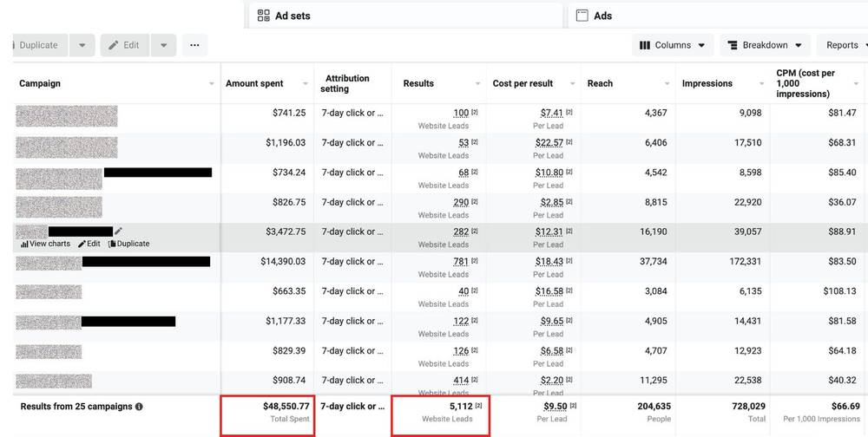This screenshot has height=437, width=868.
Task: Click the $1,177.33 amount spent cell
Action: (286, 322)
